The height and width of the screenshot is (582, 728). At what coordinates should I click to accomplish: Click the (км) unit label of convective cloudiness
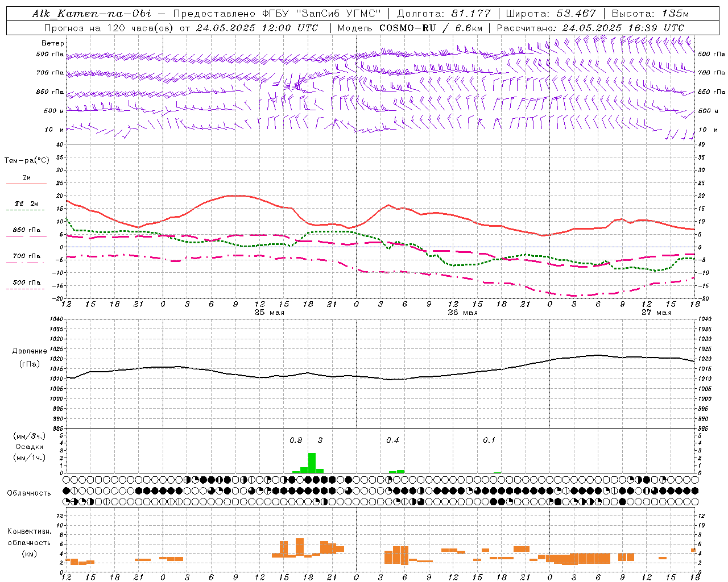[x=30, y=554]
